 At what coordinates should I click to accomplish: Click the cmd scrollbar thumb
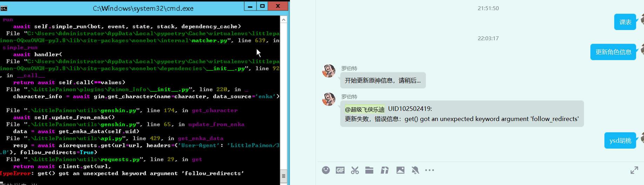tap(284, 176)
